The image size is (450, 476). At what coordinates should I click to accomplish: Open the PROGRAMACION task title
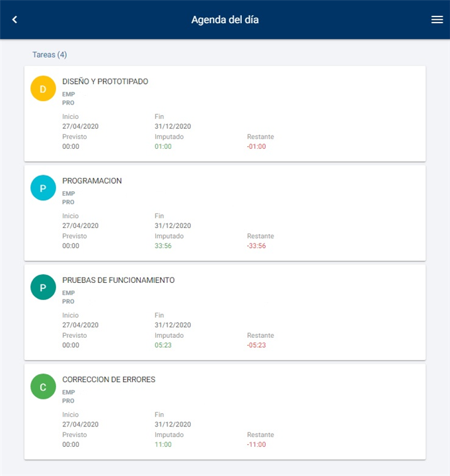tap(92, 181)
